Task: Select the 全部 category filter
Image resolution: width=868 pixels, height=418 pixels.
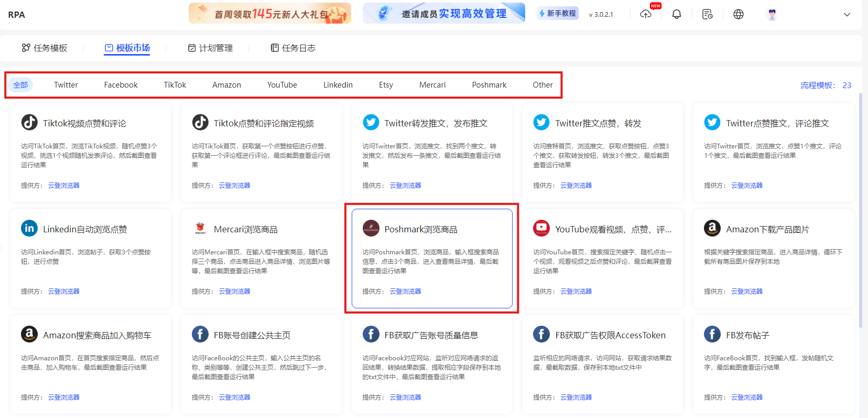Action: point(20,85)
